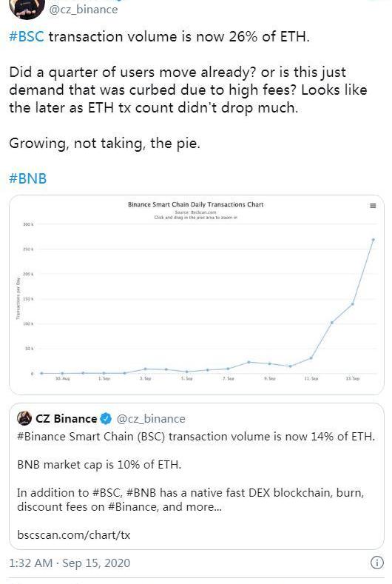Image resolution: width=392 pixels, height=584 pixels.
Task: Click the 13. Sep x-axis label
Action: [x=353, y=378]
